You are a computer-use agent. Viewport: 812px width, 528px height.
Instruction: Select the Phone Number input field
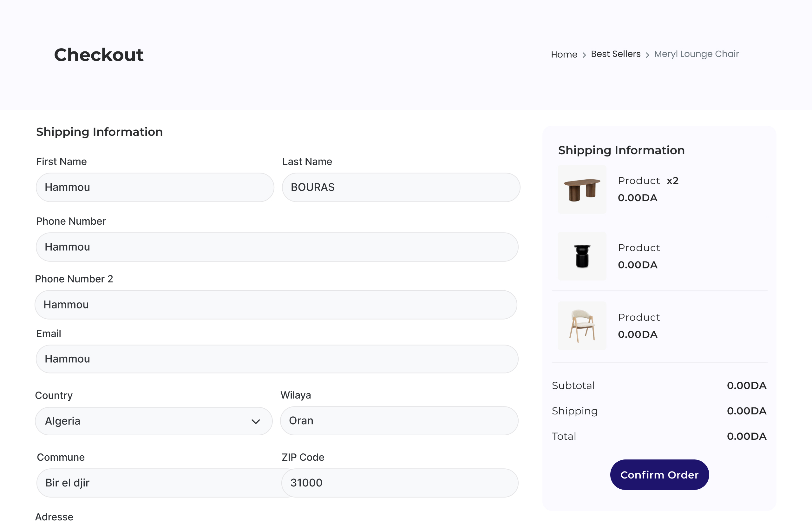pos(277,247)
